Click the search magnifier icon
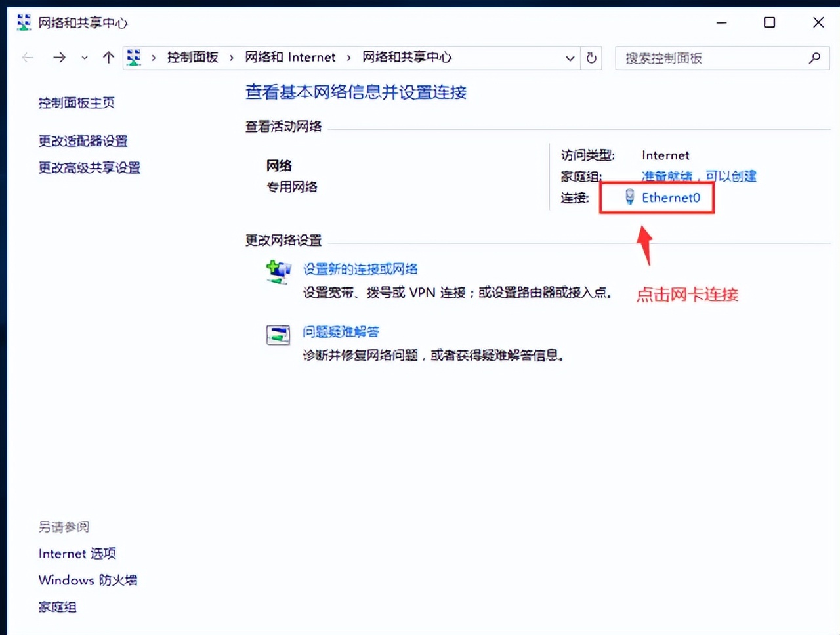This screenshot has height=635, width=840. tap(814, 58)
